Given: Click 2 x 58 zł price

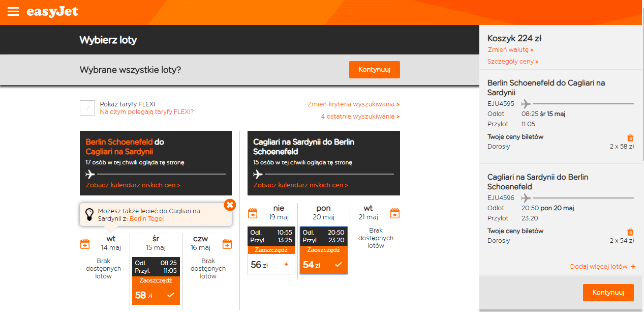Looking at the screenshot, I should [x=622, y=147].
